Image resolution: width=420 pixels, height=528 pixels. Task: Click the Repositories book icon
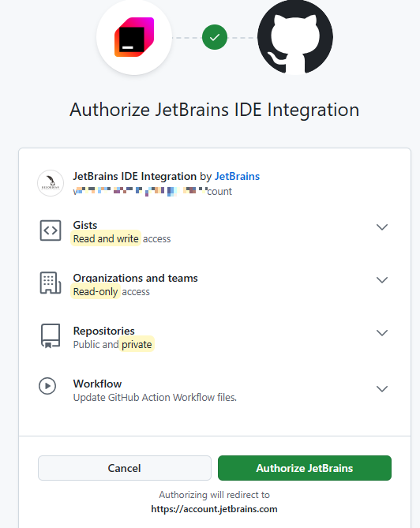(x=51, y=335)
